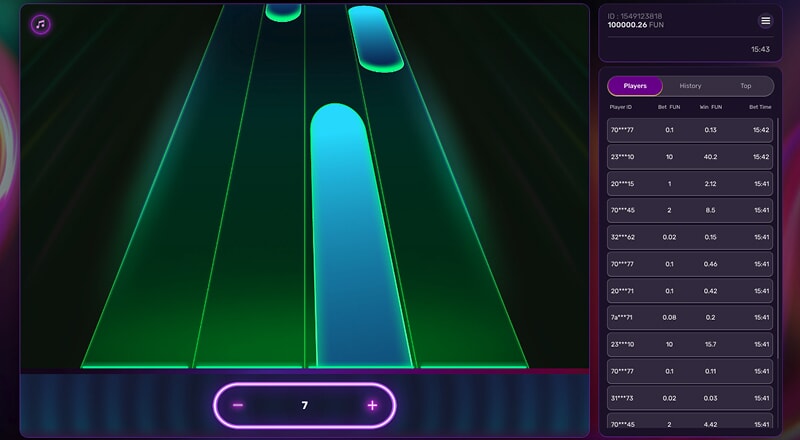Select player 70***45 row with 8.5 win
The height and width of the screenshot is (440, 800).
(690, 210)
